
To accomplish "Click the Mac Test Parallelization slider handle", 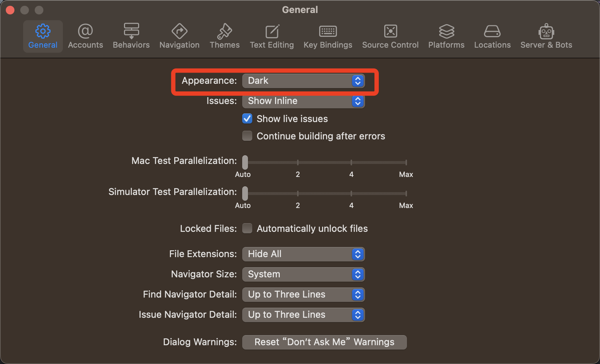I will [245, 162].
